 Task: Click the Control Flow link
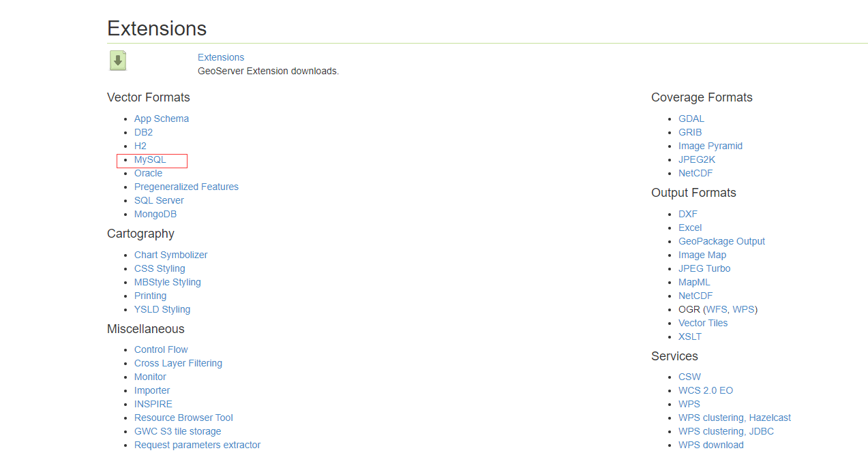coord(161,349)
